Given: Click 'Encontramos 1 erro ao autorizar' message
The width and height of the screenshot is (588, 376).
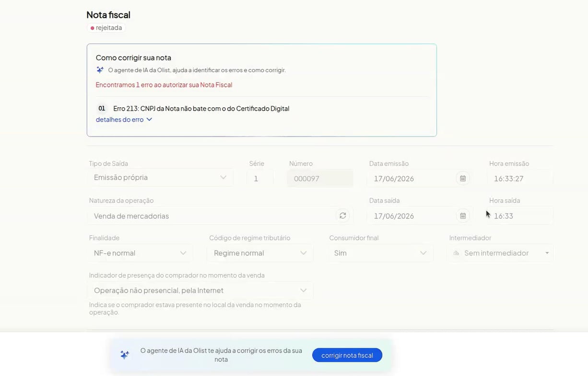Looking at the screenshot, I should pos(164,85).
